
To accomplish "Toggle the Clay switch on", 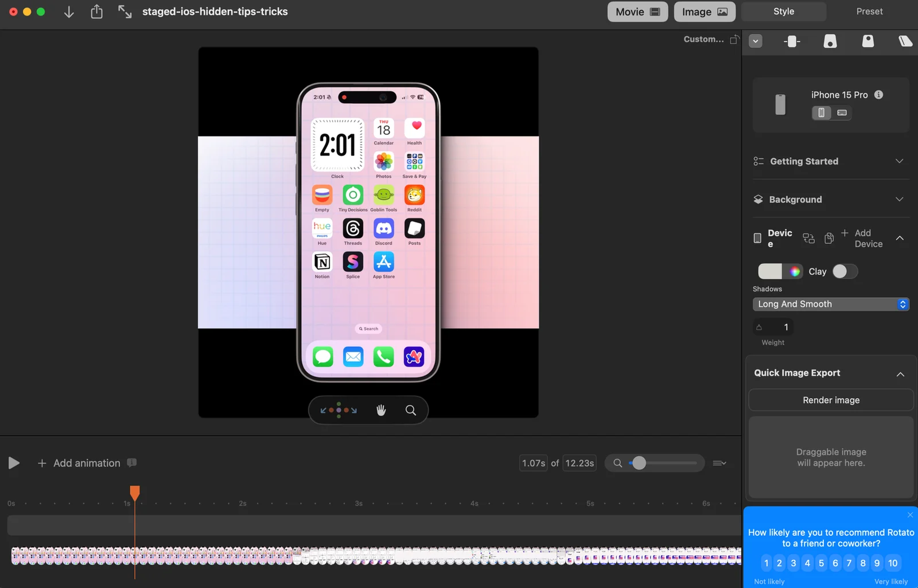I will point(845,271).
